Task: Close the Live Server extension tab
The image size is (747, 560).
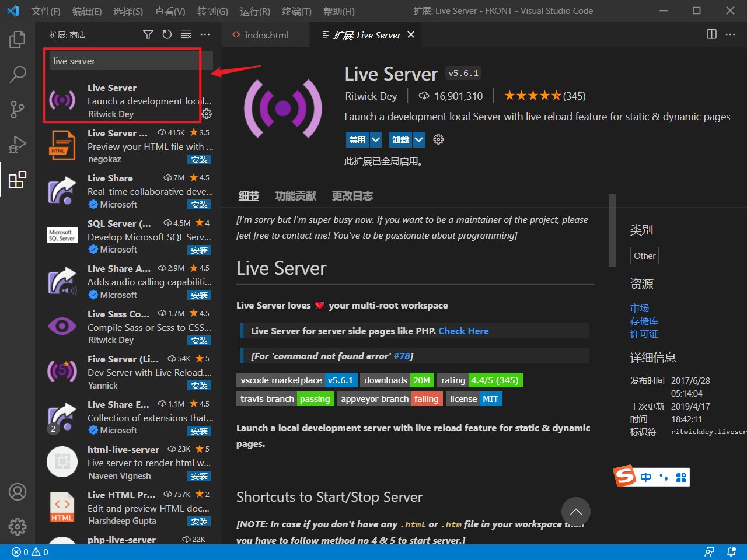Action: (411, 35)
